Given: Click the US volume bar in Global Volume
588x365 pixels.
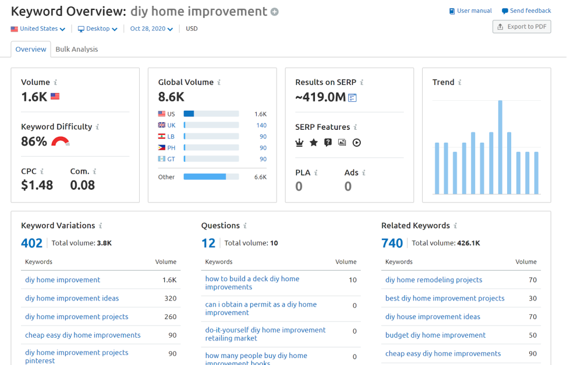Looking at the screenshot, I should [211, 114].
